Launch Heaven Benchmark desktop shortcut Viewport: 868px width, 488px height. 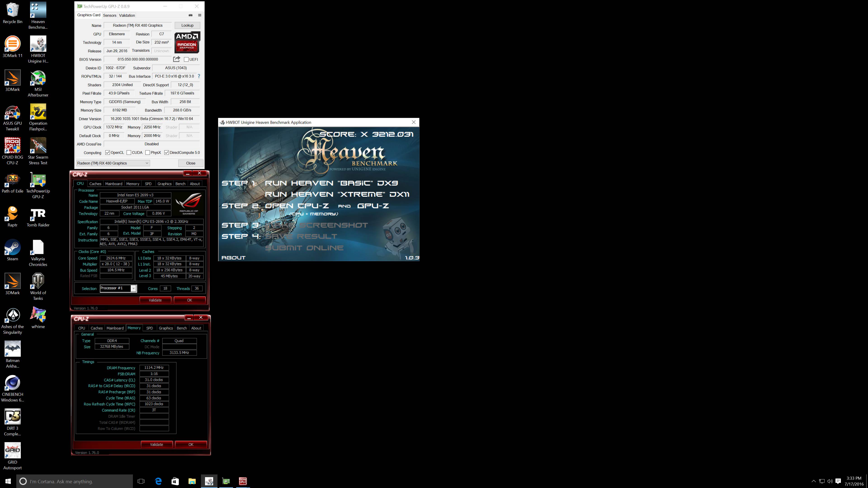[38, 16]
